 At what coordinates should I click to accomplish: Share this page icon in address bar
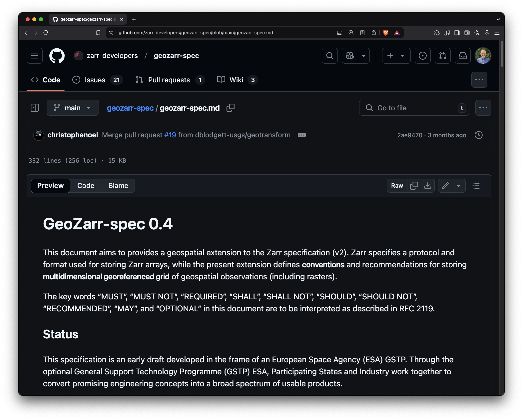coord(374,33)
